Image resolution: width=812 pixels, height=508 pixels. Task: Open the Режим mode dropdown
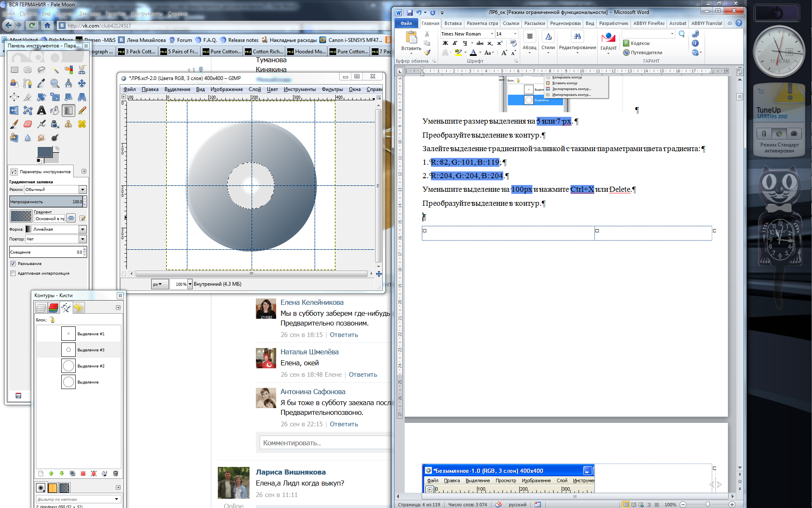(x=83, y=189)
